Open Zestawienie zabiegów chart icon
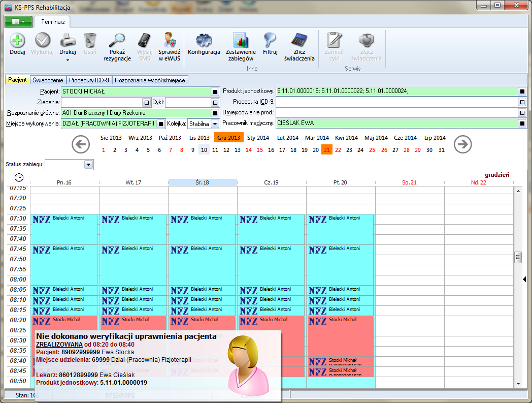Screen dimensions: 532x403 pyautogui.click(x=241, y=41)
